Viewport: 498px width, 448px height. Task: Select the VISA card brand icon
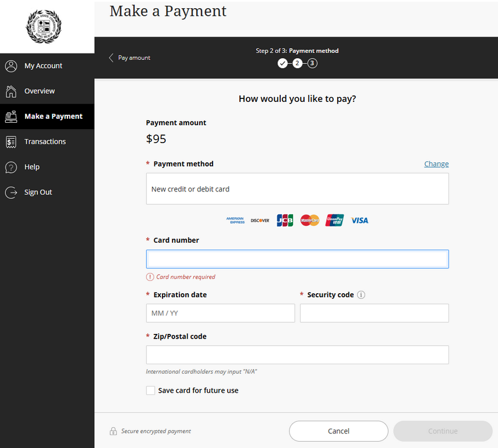click(x=359, y=220)
